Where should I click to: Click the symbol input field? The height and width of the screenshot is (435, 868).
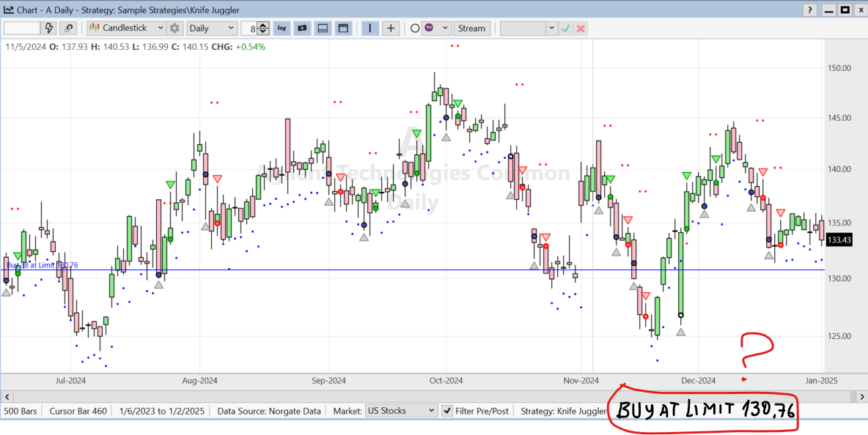pos(21,29)
